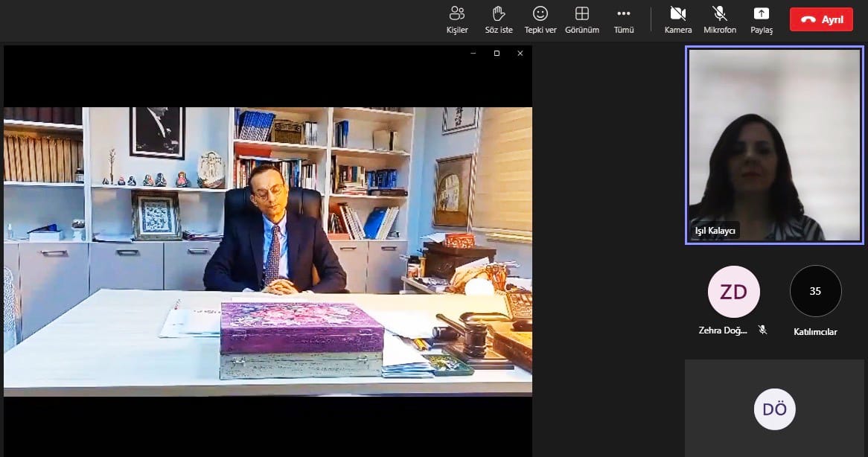Minimize the shared video window
The height and width of the screenshot is (457, 868).
click(473, 54)
